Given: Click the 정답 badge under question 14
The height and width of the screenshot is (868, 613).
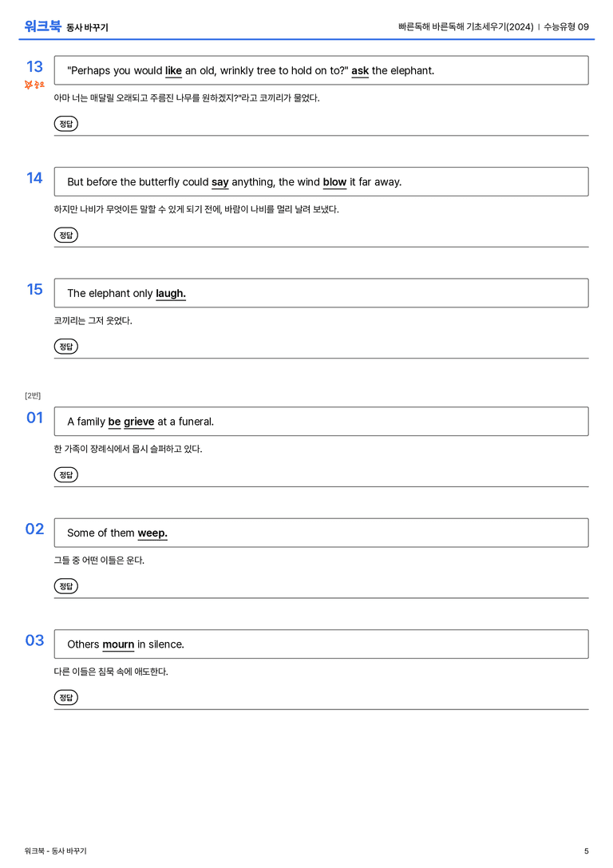Looking at the screenshot, I should (x=65, y=235).
